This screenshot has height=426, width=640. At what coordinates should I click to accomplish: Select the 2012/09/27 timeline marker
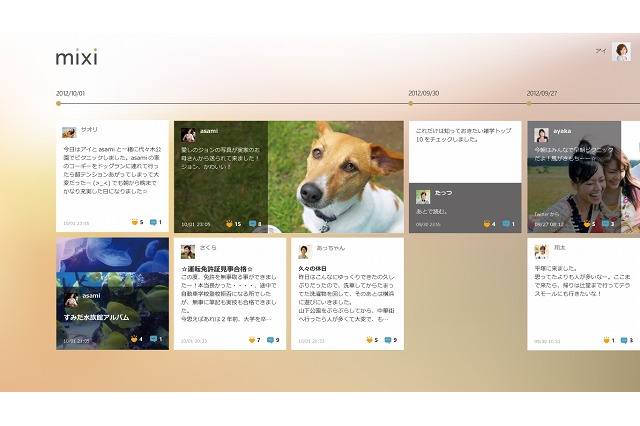(529, 103)
